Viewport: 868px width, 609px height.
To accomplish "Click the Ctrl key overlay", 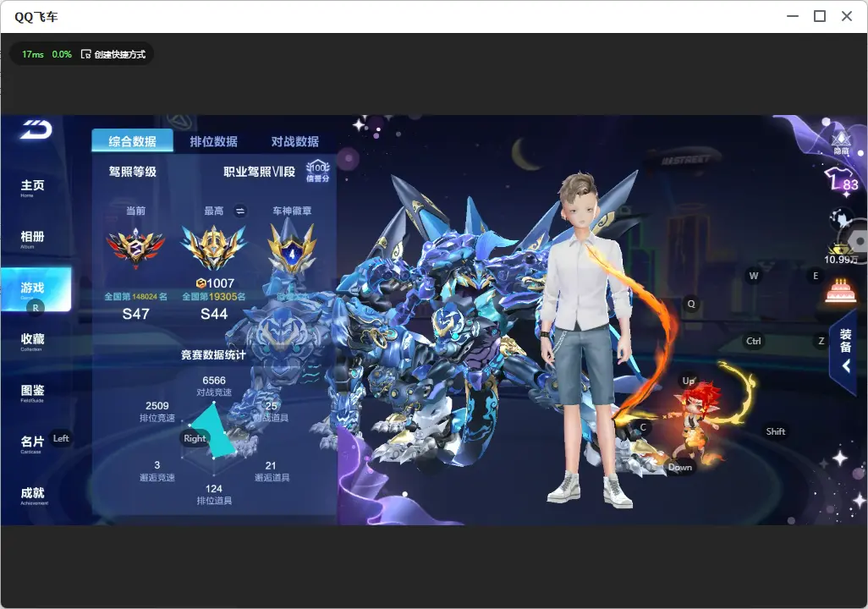I will [754, 341].
